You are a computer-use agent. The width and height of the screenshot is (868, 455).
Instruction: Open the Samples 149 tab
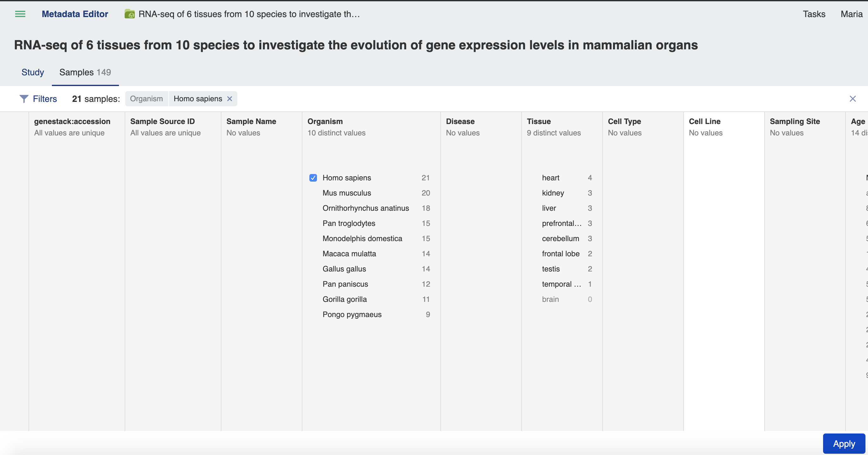[x=85, y=72]
